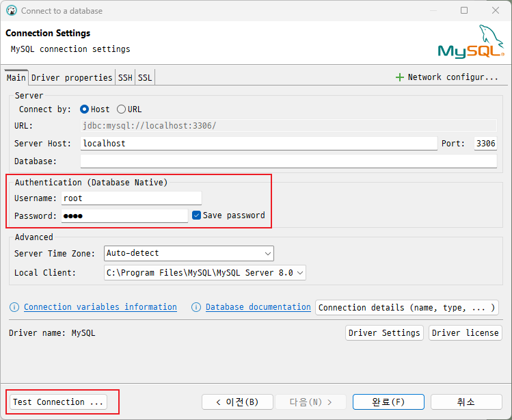The image size is (512, 420).
Task: Maximize the Connect to a database window
Action: tap(464, 10)
